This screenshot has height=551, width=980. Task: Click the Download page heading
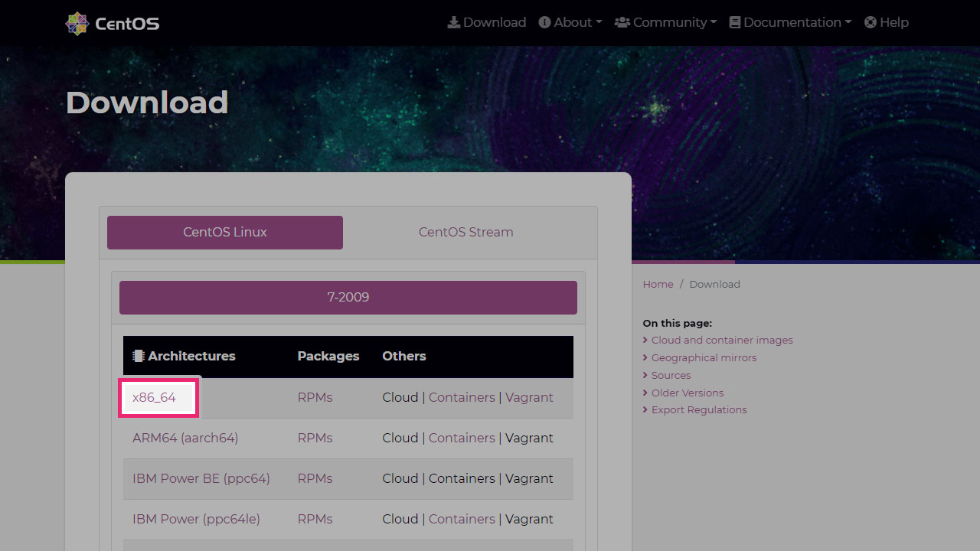[x=147, y=103]
